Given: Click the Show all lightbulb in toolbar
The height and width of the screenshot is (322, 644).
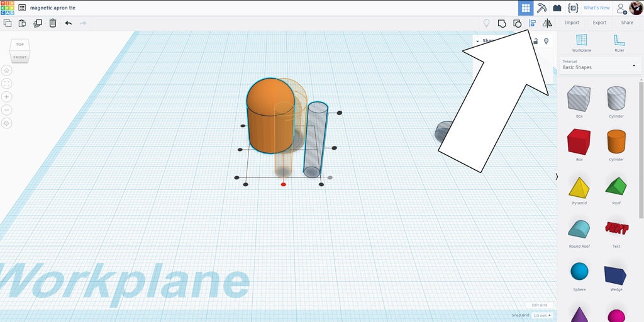Looking at the screenshot, I should coord(487,23).
